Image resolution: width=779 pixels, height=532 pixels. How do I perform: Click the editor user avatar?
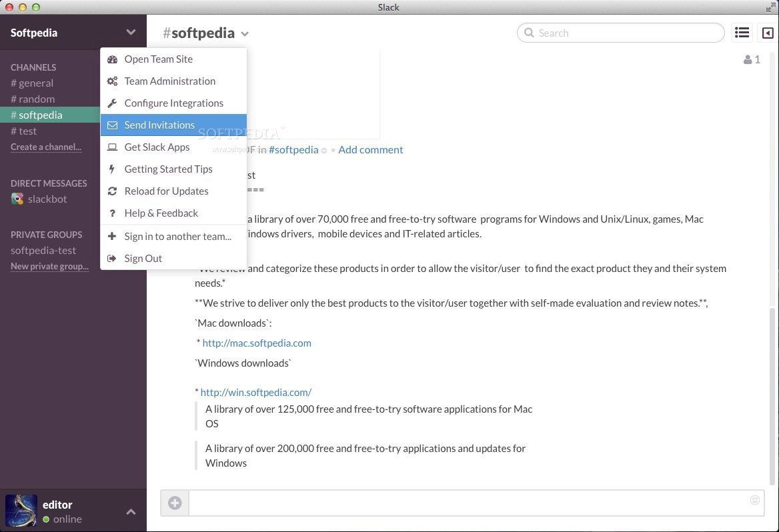pyautogui.click(x=21, y=511)
